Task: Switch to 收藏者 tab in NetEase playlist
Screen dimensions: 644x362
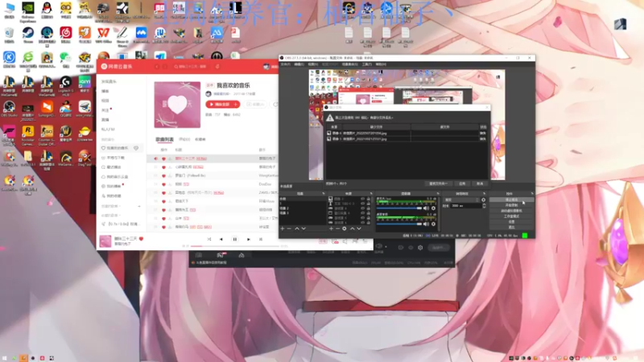Action: point(200,139)
